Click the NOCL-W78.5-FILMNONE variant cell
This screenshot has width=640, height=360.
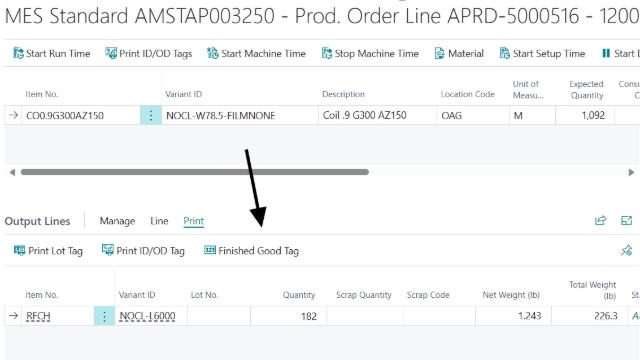[240, 116]
